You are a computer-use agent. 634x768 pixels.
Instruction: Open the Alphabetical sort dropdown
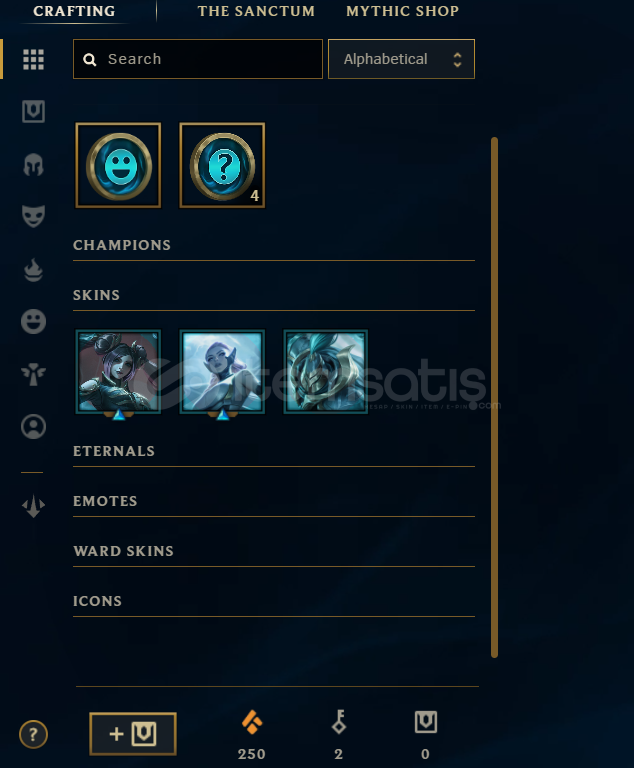point(401,59)
